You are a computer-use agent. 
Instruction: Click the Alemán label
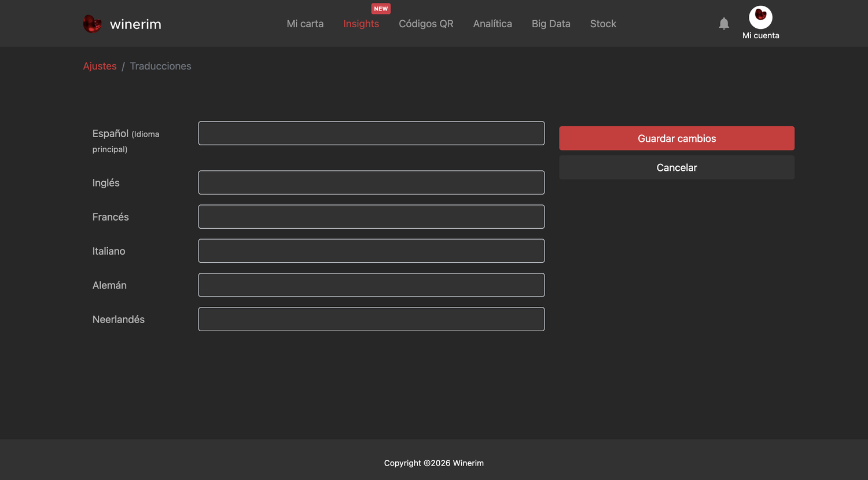coord(109,285)
